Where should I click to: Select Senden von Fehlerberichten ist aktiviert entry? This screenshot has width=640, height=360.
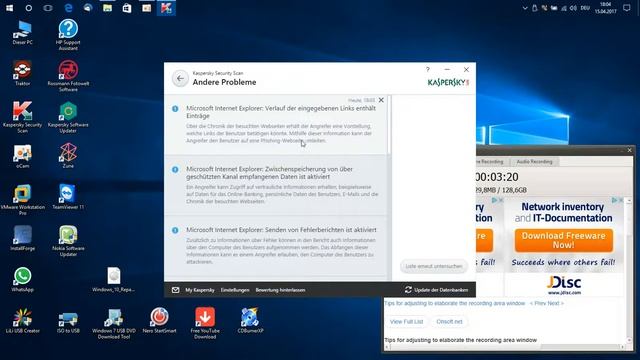coord(276,246)
